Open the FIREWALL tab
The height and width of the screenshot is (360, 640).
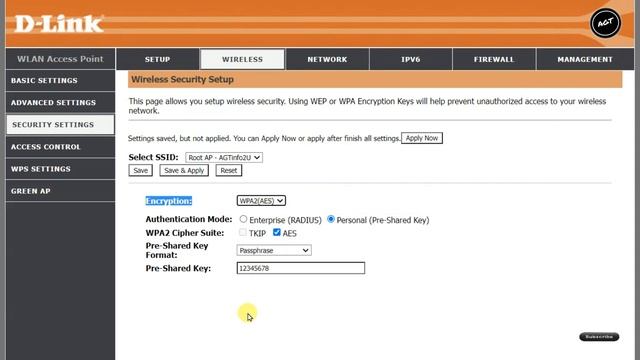pos(494,59)
